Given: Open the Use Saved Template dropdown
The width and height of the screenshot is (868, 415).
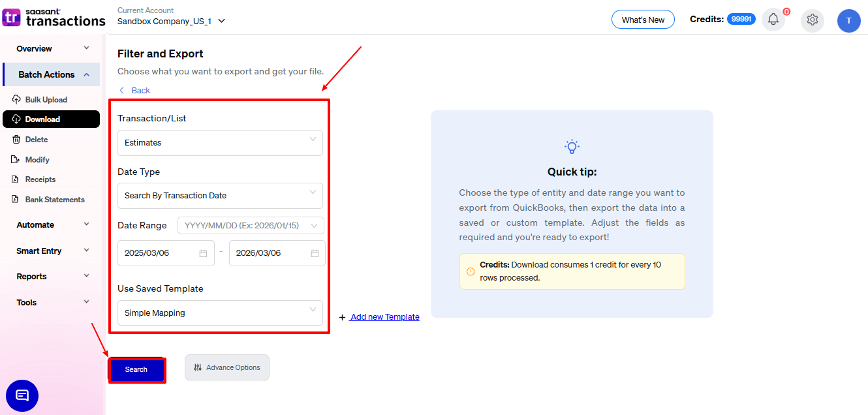Looking at the screenshot, I should tap(220, 313).
